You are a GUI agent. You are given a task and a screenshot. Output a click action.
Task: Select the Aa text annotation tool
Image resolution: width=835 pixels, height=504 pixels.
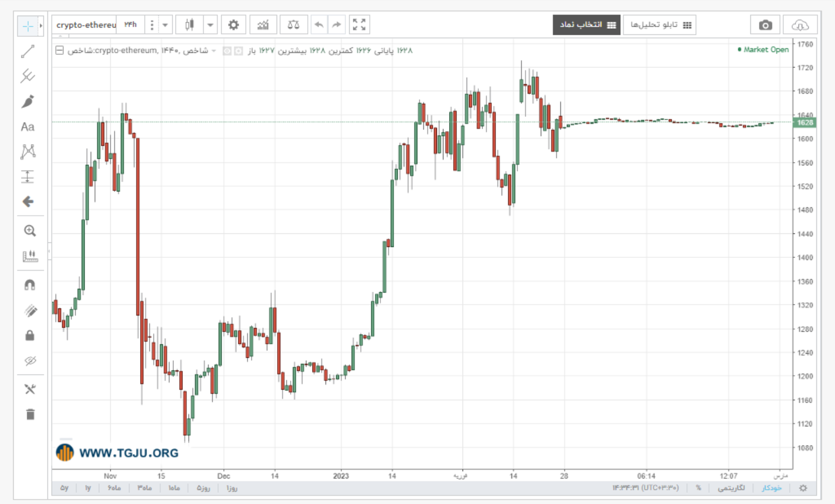pyautogui.click(x=28, y=127)
